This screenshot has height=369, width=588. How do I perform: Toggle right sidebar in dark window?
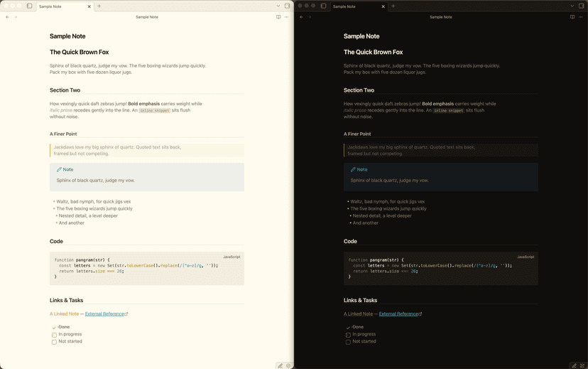point(581,6)
